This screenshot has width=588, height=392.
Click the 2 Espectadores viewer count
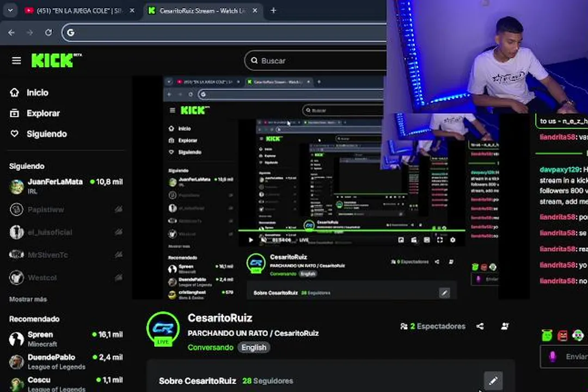pos(433,326)
